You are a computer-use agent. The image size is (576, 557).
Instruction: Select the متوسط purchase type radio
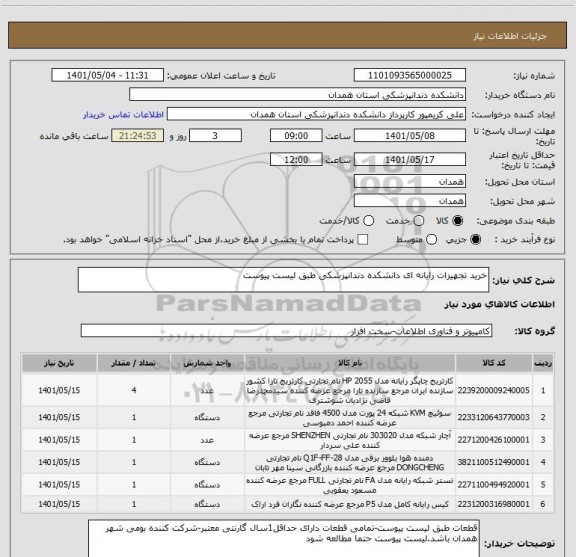(x=432, y=240)
